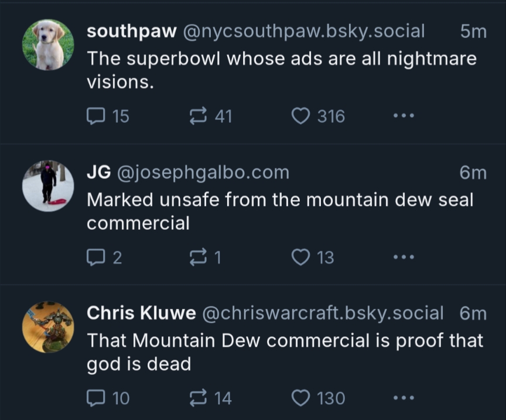
Task: Like JG's mountain dew seal post
Action: click(300, 257)
